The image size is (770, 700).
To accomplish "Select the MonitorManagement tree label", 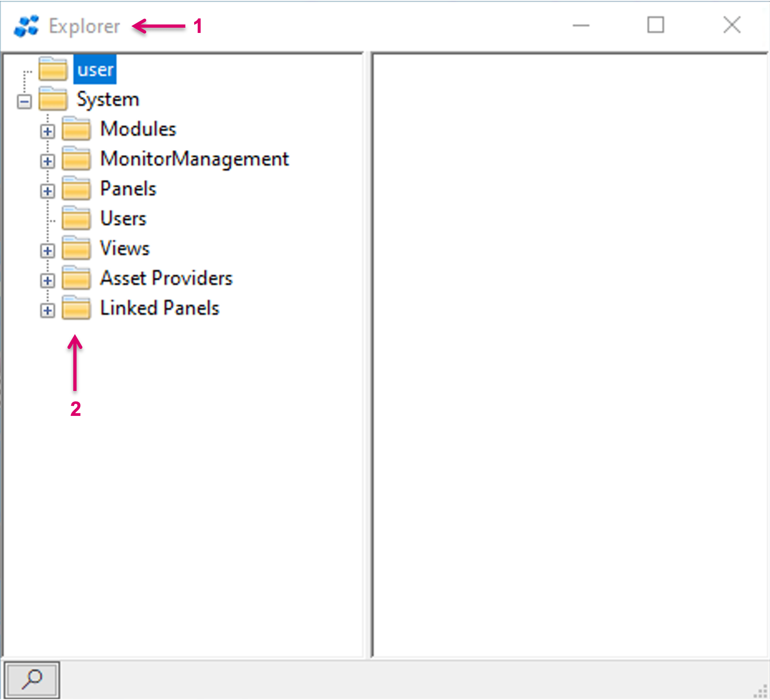I will coord(194,159).
